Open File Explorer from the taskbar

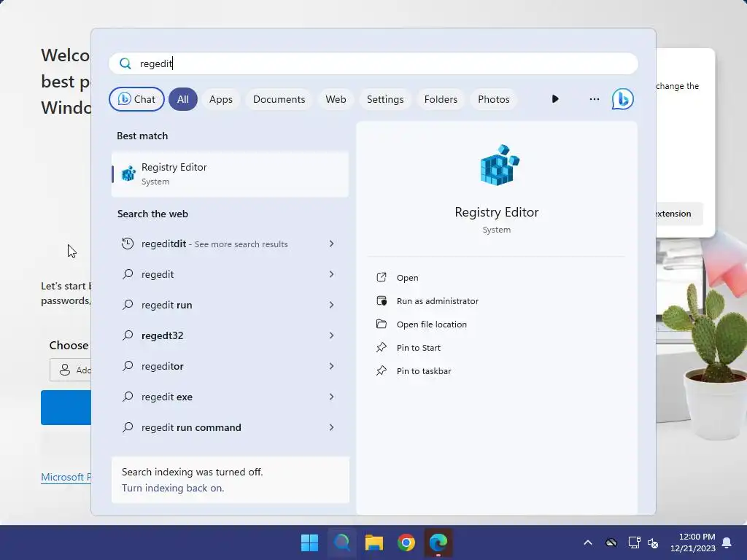[x=374, y=542]
